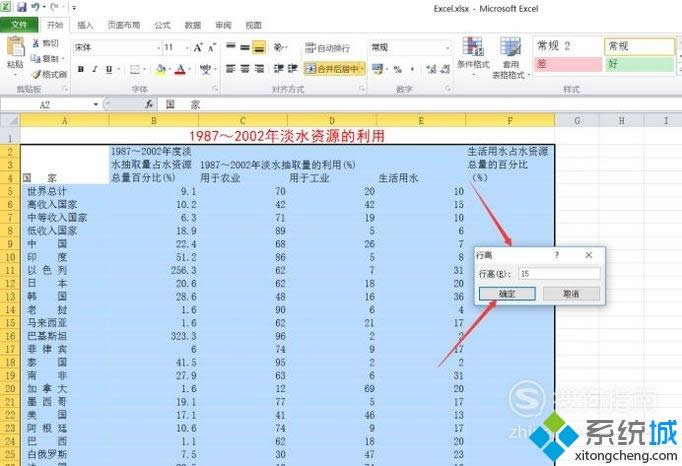This screenshot has width=682, height=466.
Task: Decrease decimal places
Action: (445, 69)
